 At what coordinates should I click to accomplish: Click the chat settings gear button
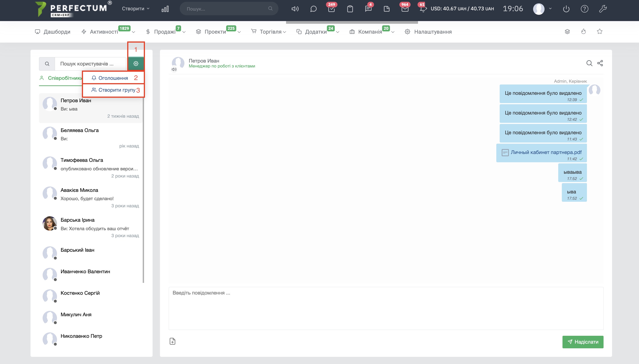(x=136, y=64)
